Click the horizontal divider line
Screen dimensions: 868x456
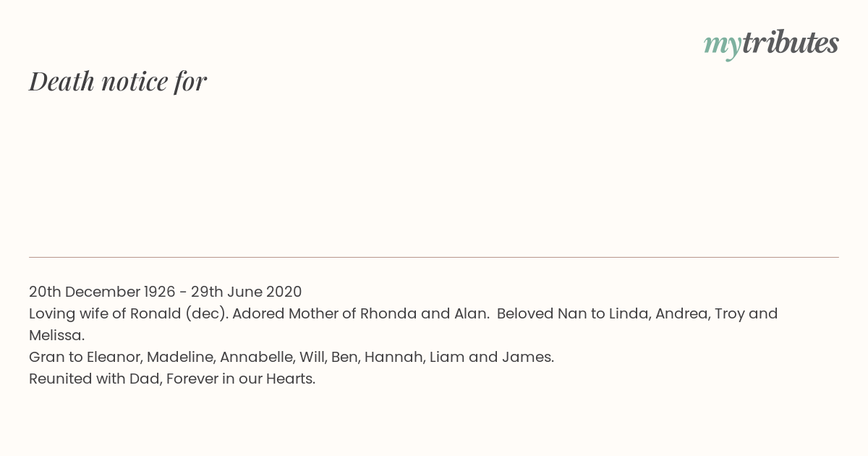(x=434, y=257)
